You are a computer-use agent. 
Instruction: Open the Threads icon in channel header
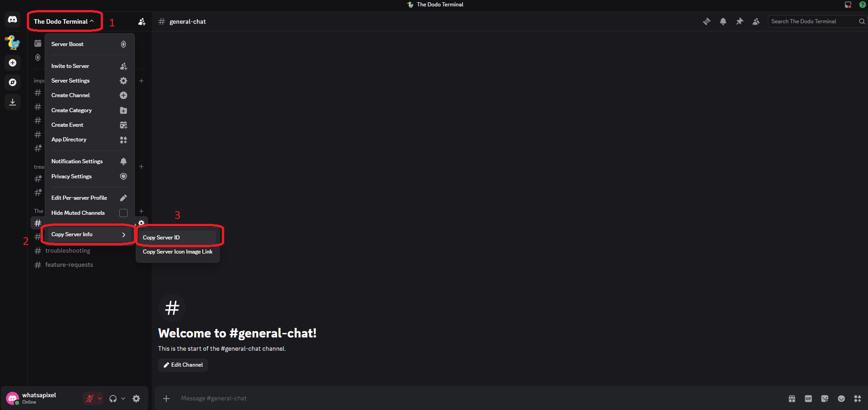tap(707, 21)
